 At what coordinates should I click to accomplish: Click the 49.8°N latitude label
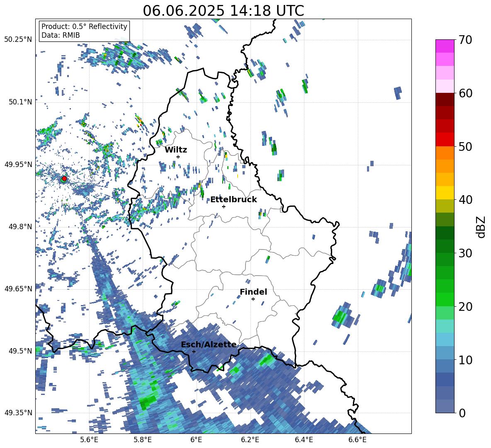pos(20,227)
